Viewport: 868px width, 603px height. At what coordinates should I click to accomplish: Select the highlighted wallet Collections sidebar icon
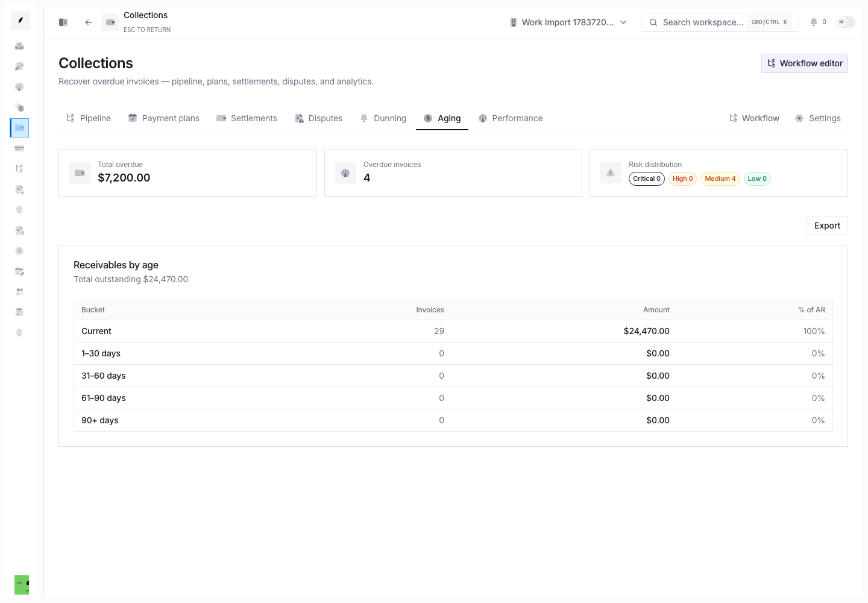19,128
